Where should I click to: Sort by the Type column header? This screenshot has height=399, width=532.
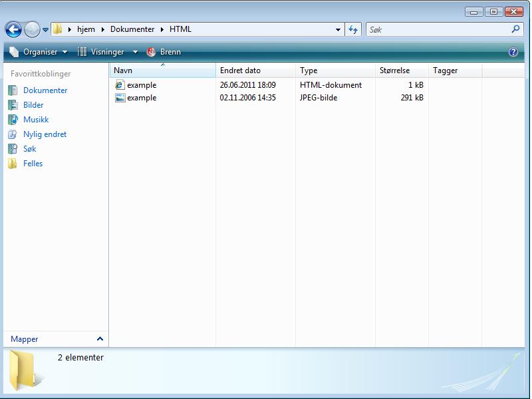(336, 70)
